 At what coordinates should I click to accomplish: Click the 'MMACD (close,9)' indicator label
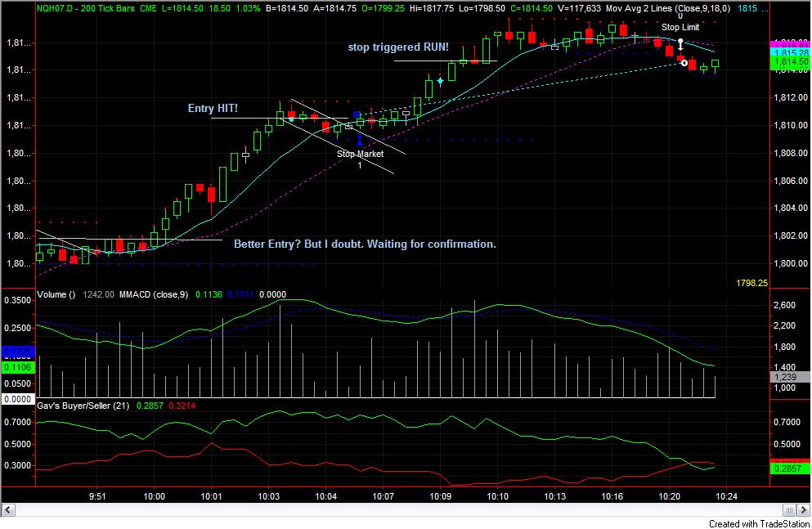(154, 294)
